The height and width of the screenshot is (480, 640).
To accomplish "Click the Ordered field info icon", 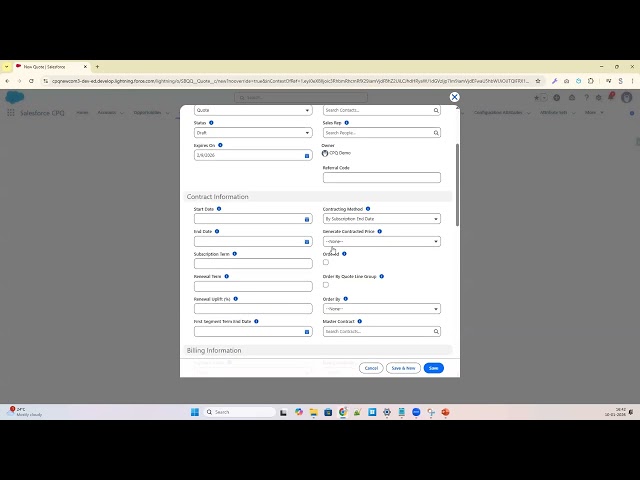I will pyautogui.click(x=344, y=253).
